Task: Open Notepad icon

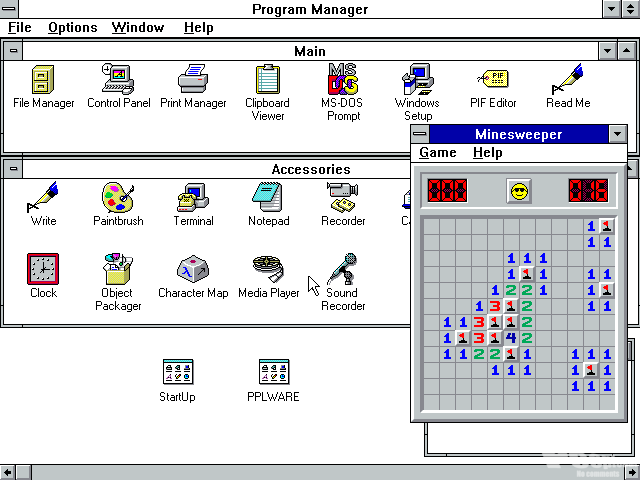Action: (x=268, y=198)
